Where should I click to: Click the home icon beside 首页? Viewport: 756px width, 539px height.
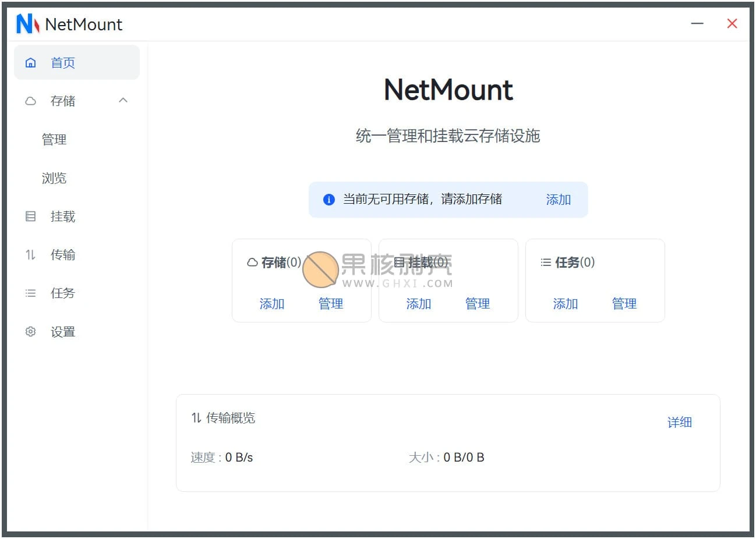tap(31, 63)
